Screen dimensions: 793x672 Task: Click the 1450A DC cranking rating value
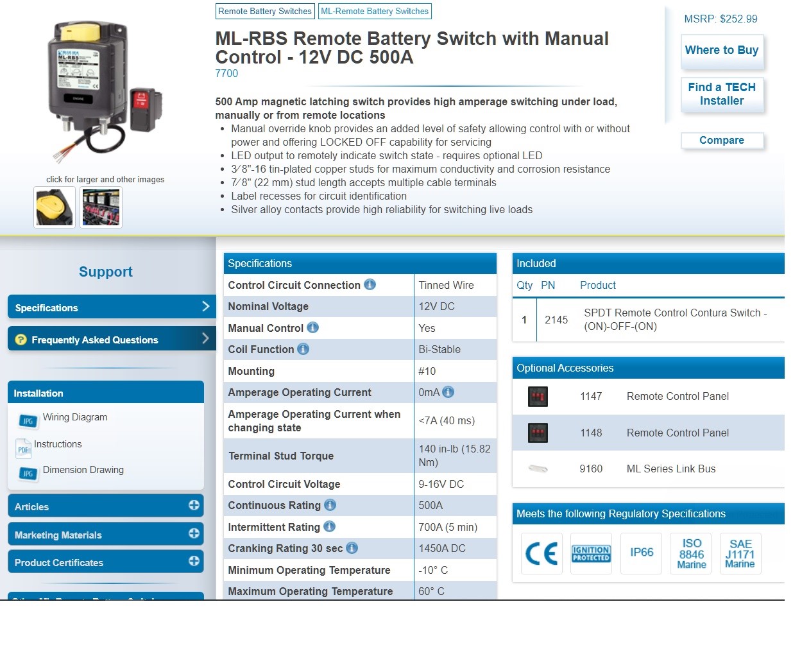(442, 548)
